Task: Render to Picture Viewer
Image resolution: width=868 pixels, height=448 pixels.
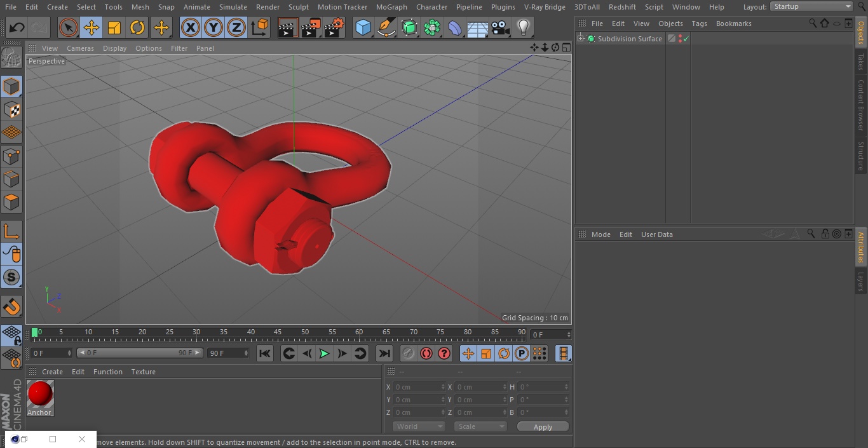Action: pyautogui.click(x=311, y=27)
